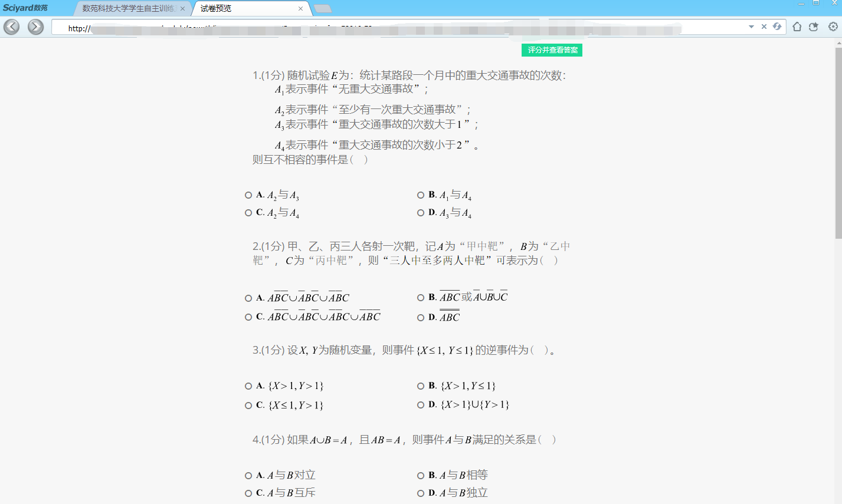The width and height of the screenshot is (842, 504).
Task: Go forward with the forward arrow
Action: (x=35, y=27)
